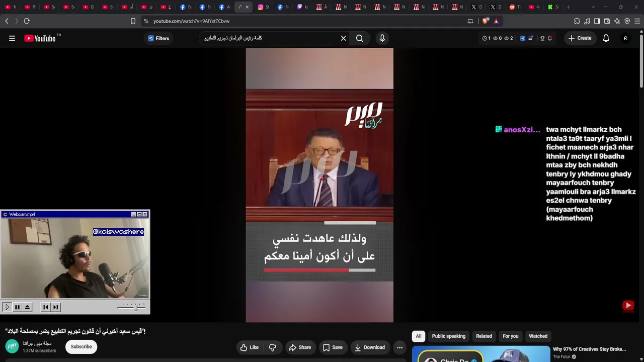
Task: Skip to previous in Webcam.mp4 player
Action: click(46, 307)
